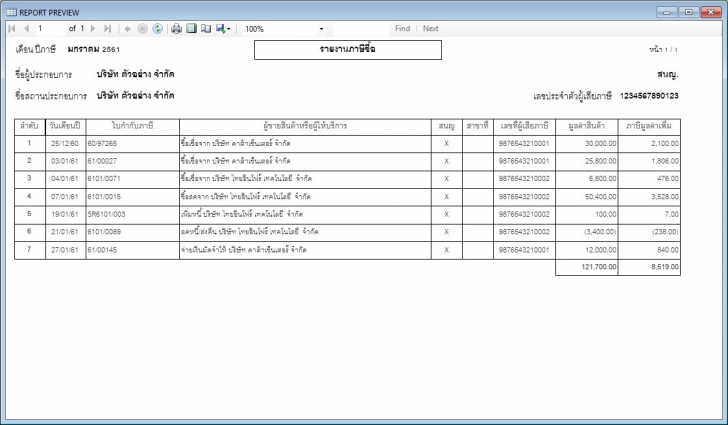Minimize the REPORT PREVIEW window

(667, 12)
